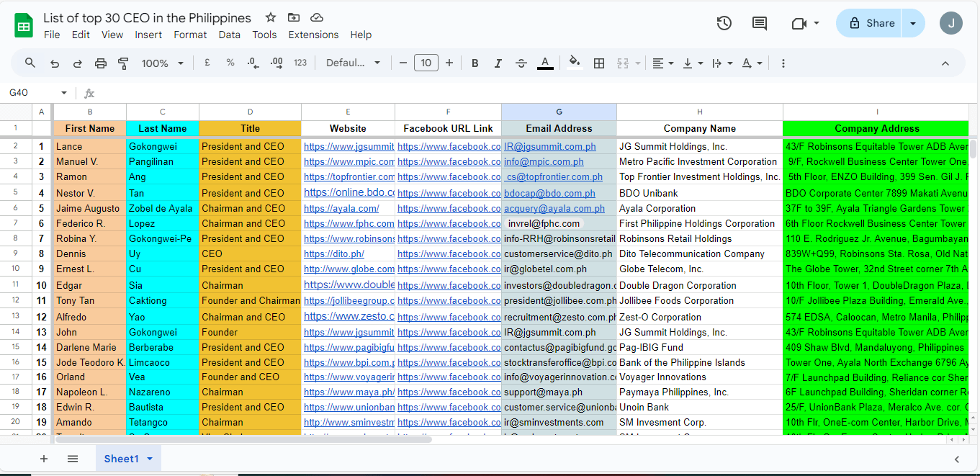This screenshot has height=476, width=980.
Task: Open the File menu
Action: click(52, 35)
